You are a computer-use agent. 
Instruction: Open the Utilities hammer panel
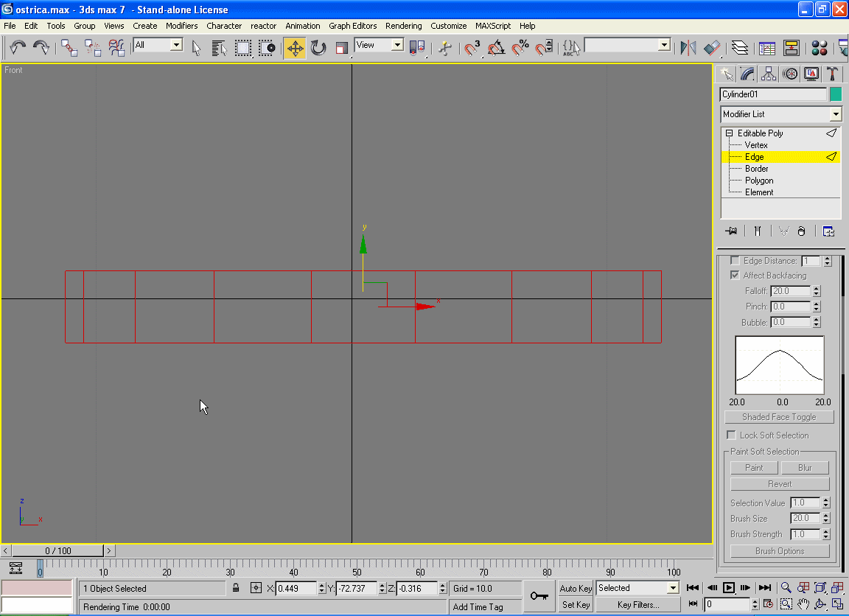tap(832, 74)
